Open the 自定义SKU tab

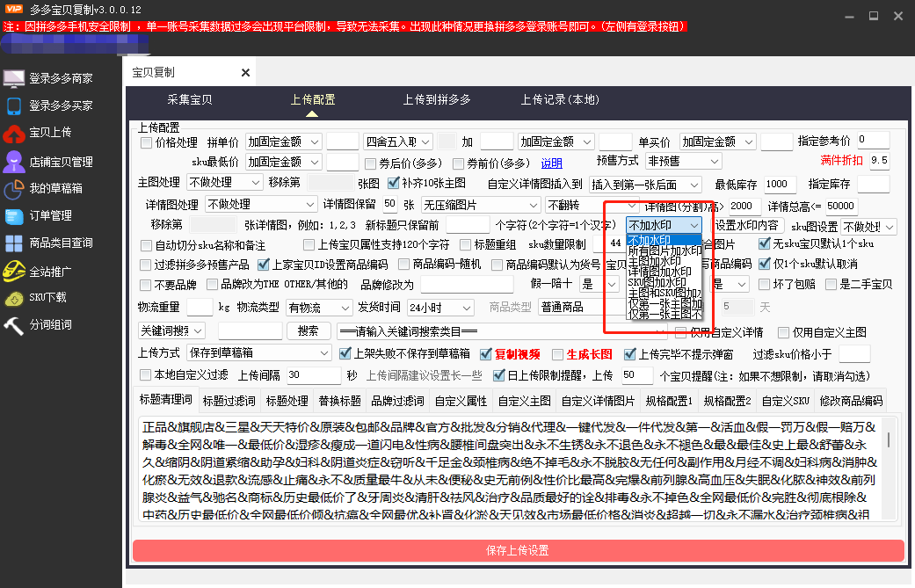point(786,401)
